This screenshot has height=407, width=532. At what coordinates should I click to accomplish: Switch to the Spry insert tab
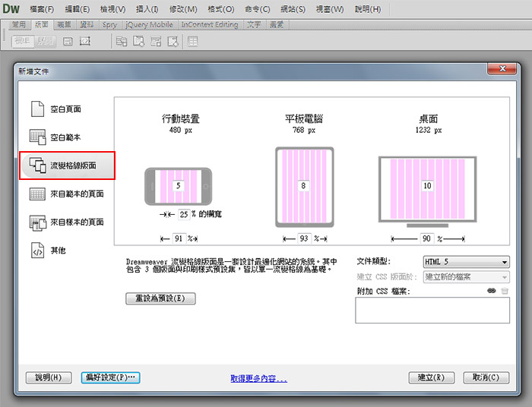coord(109,24)
